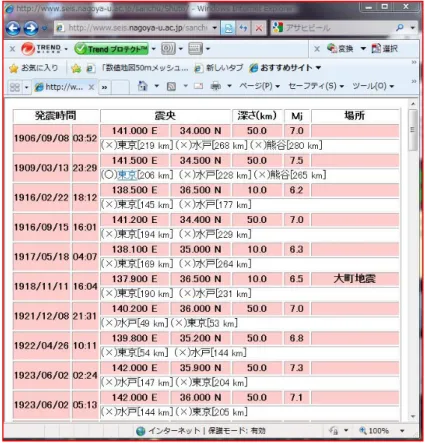This screenshot has height=443, width=425.
Task: Click the Home icon
Action: click(142, 86)
